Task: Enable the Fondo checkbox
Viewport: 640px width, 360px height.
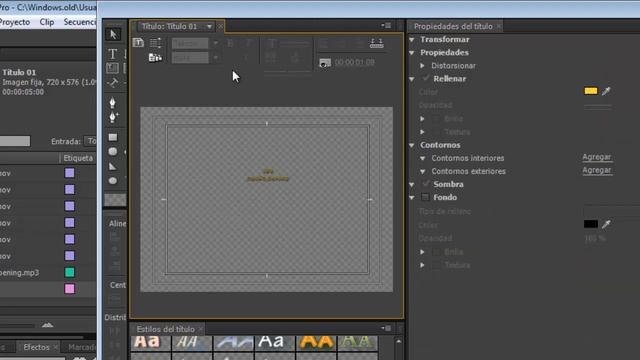Action: click(x=426, y=197)
